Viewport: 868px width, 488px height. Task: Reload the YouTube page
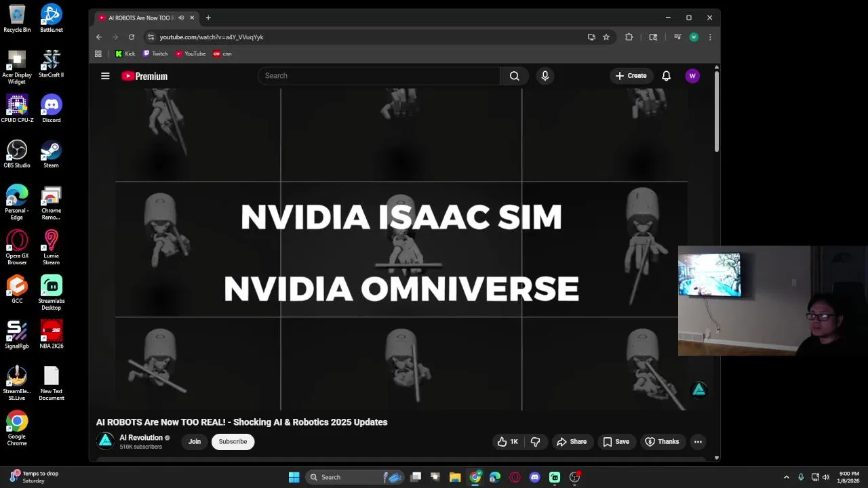[132, 37]
